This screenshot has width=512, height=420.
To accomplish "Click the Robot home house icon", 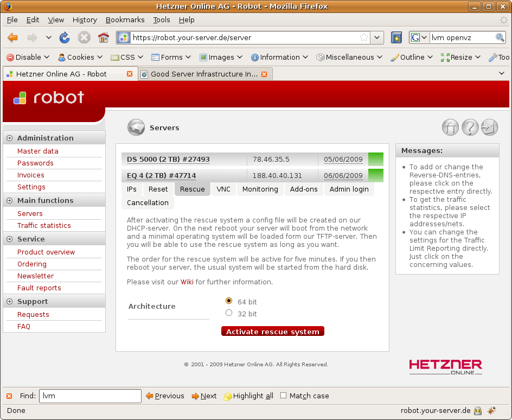I will pos(450,128).
